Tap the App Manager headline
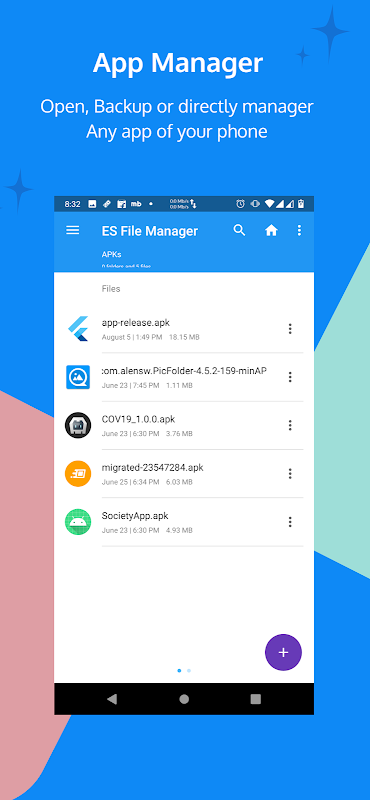This screenshot has height=800, width=370. pyautogui.click(x=178, y=63)
